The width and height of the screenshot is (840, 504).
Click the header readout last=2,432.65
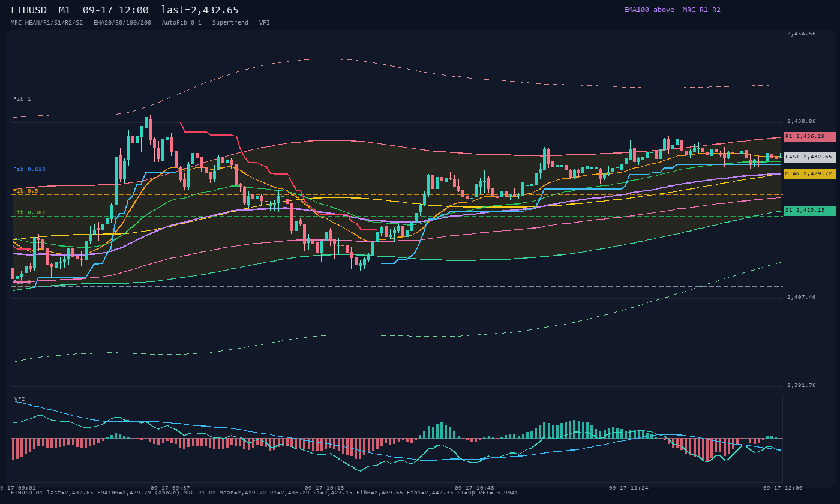coord(200,10)
